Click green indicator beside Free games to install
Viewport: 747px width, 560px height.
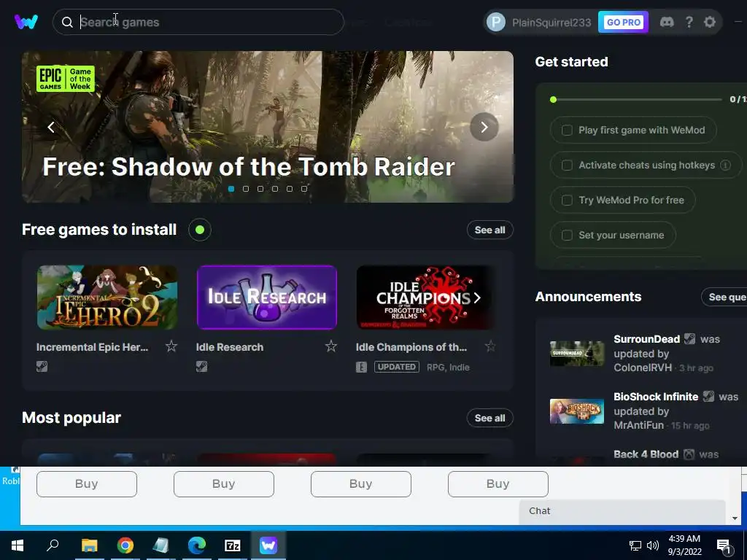[200, 230]
